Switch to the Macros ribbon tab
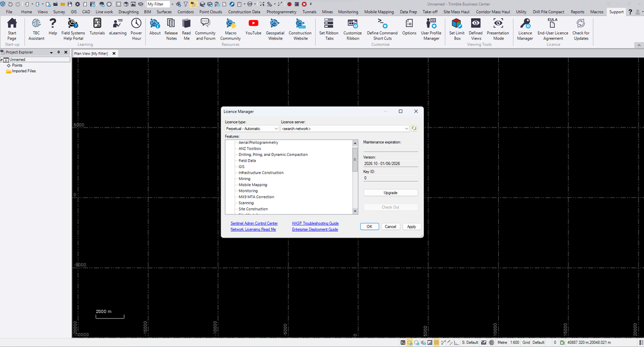The height and width of the screenshot is (347, 644). (x=597, y=12)
